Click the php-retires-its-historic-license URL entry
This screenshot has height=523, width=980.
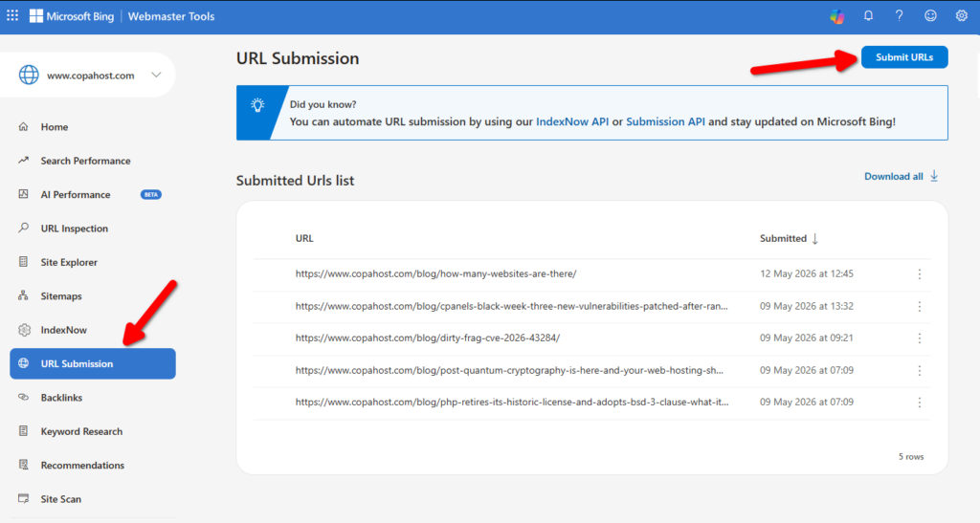[x=512, y=402]
